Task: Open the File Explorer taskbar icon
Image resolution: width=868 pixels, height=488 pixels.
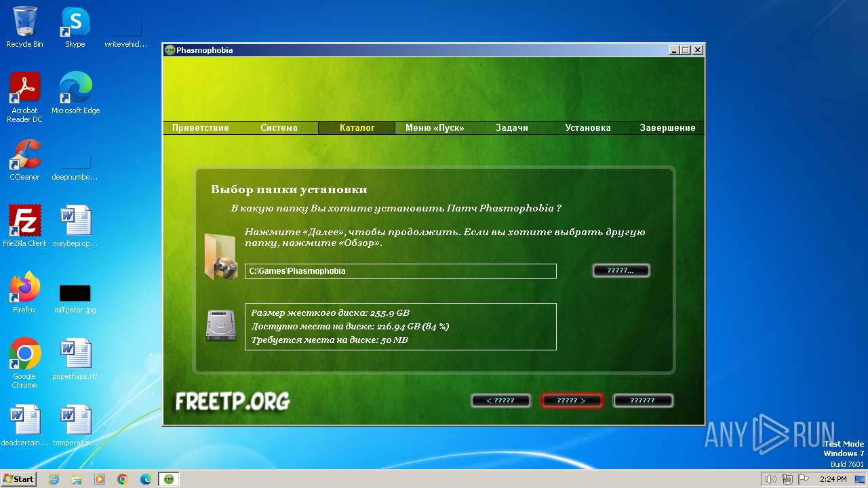Action: [77, 479]
